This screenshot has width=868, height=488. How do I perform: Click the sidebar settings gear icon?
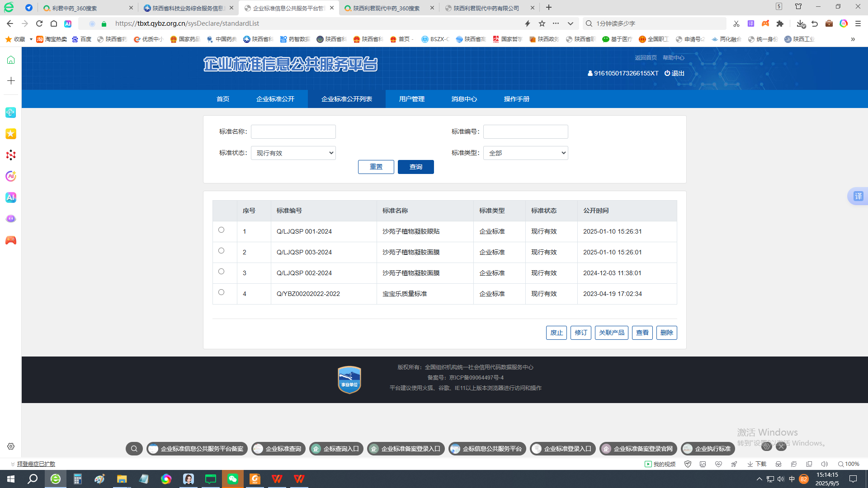click(x=11, y=446)
